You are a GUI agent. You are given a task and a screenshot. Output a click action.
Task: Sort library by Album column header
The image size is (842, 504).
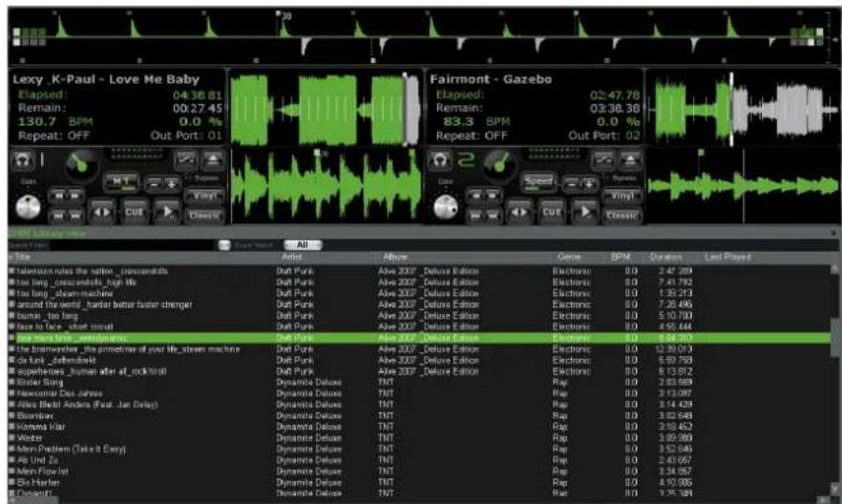395,257
